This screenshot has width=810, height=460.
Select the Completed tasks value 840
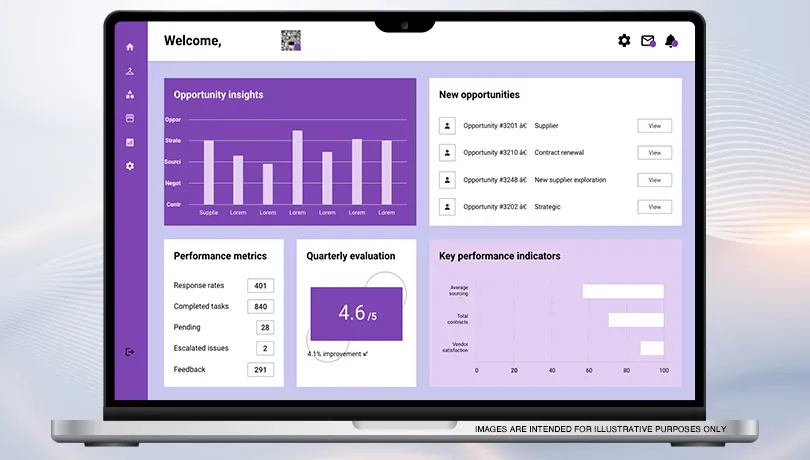pos(261,307)
